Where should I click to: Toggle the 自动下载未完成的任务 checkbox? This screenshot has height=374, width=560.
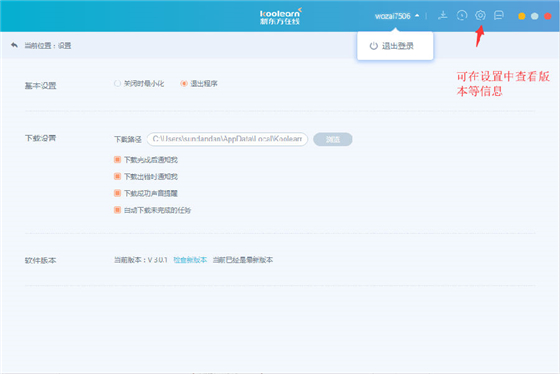117,210
